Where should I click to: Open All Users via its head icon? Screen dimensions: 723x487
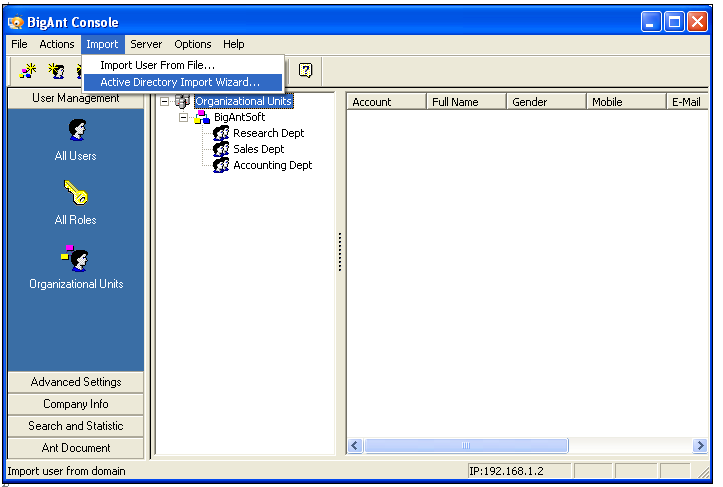click(77, 130)
